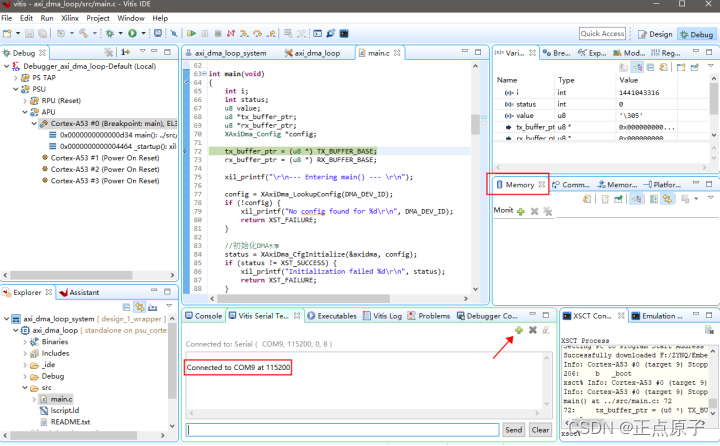Click the Send button
The image size is (720, 446).
pos(513,430)
